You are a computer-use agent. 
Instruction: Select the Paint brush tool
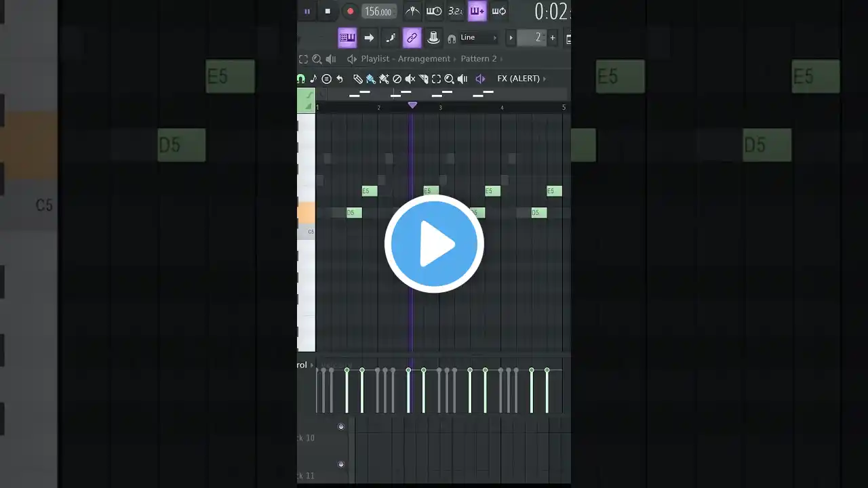pyautogui.click(x=371, y=79)
